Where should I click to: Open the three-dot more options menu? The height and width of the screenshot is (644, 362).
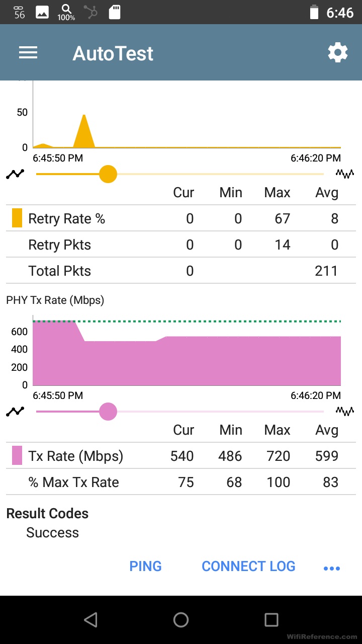pos(332,568)
